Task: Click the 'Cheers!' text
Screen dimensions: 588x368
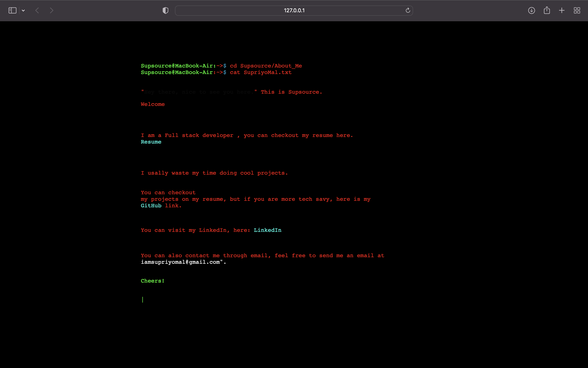Action: [x=153, y=281]
